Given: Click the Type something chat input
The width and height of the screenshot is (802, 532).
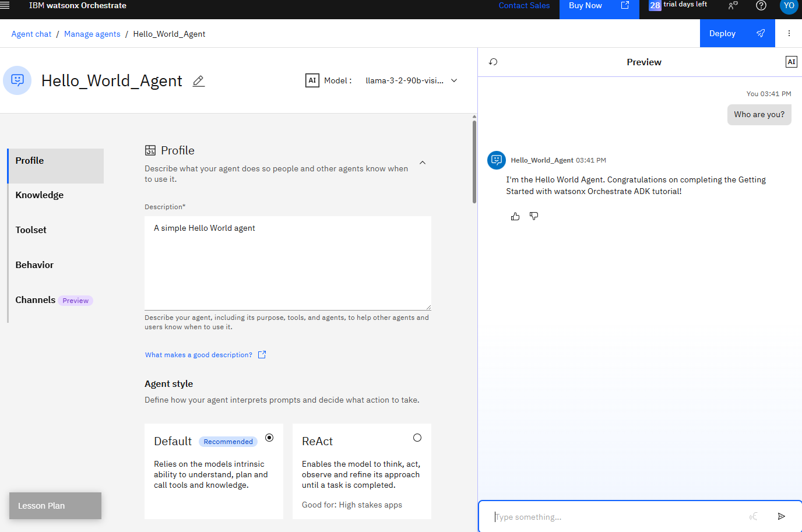Looking at the screenshot, I should point(618,517).
